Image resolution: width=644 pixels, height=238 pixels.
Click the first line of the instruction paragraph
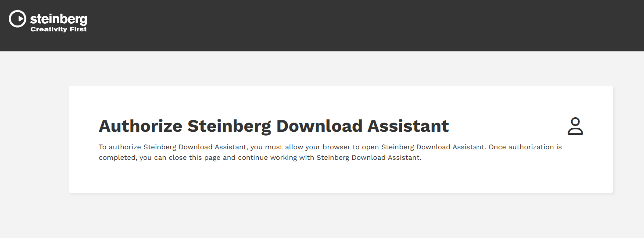tap(330, 147)
